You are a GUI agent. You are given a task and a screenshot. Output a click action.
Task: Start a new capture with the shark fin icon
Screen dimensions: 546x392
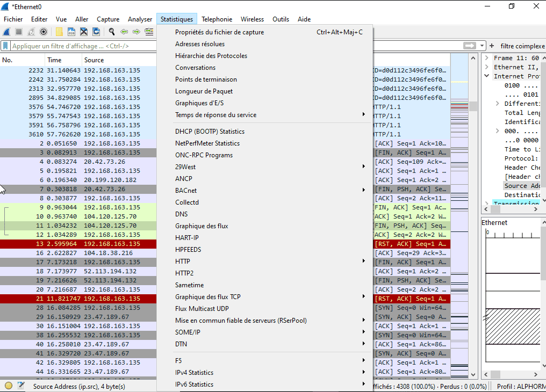click(6, 32)
